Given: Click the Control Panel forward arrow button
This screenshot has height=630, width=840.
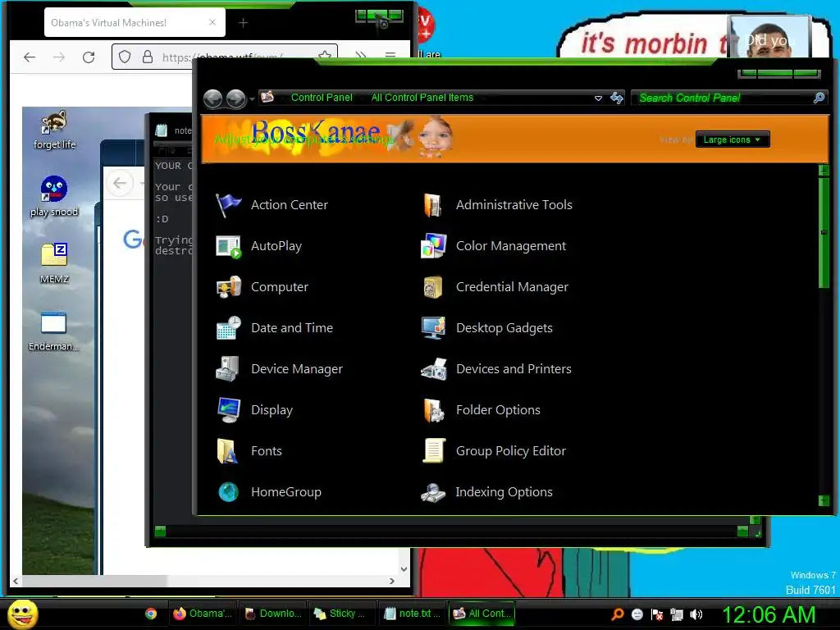Looking at the screenshot, I should coord(235,98).
